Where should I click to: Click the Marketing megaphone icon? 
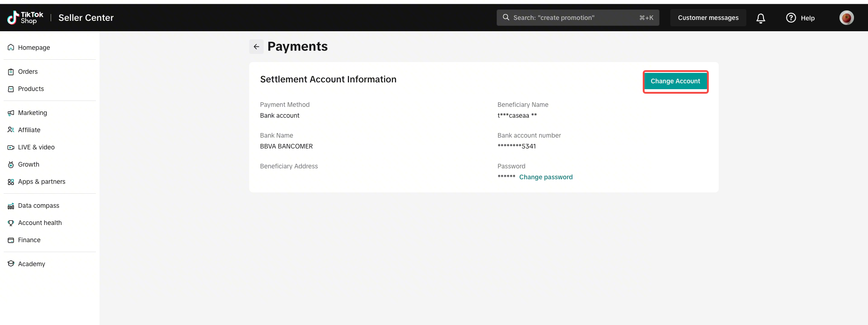click(11, 113)
